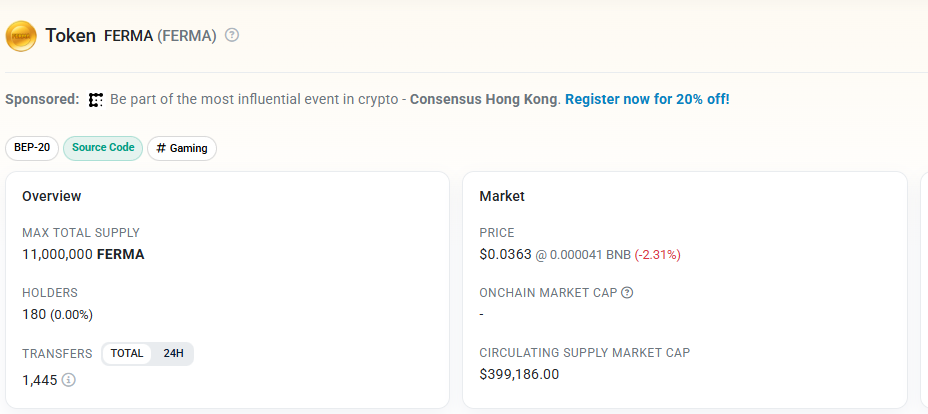Click the Overview card heading
Screen dimensions: 928x414
(x=52, y=196)
